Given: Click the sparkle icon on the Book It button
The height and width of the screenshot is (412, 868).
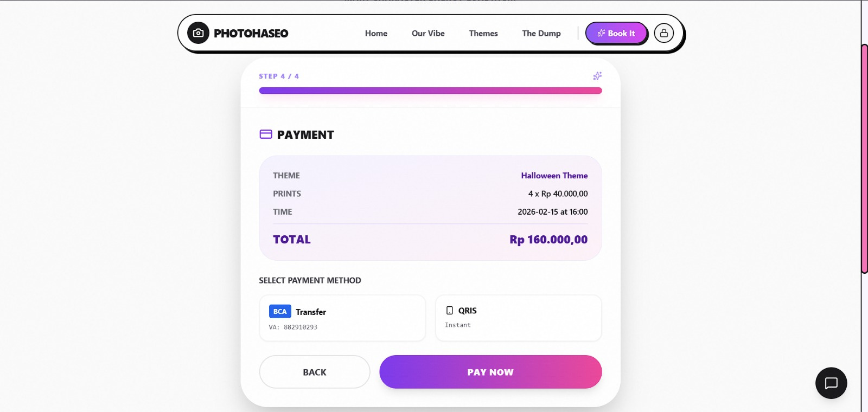Looking at the screenshot, I should coord(601,33).
